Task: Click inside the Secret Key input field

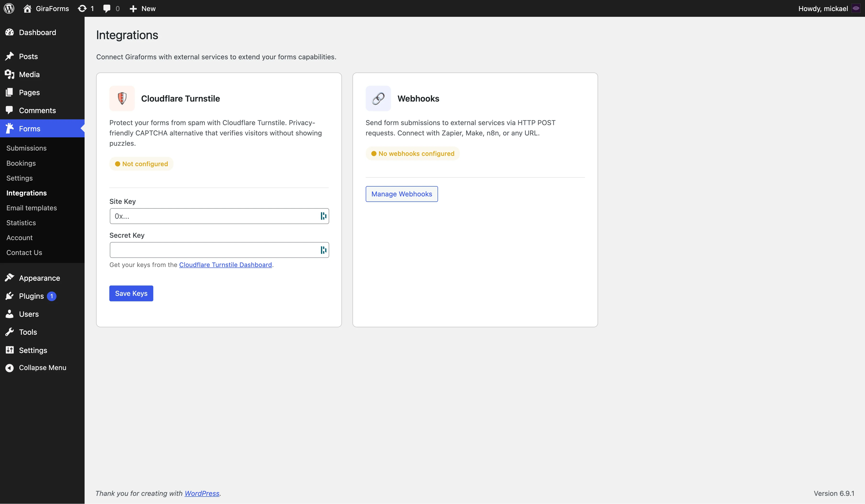Action: pyautogui.click(x=213, y=250)
